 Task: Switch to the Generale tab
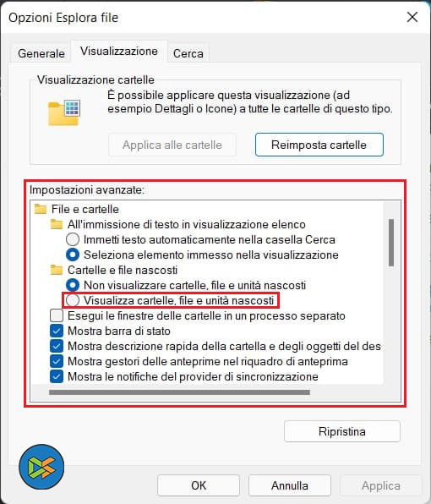pyautogui.click(x=41, y=53)
